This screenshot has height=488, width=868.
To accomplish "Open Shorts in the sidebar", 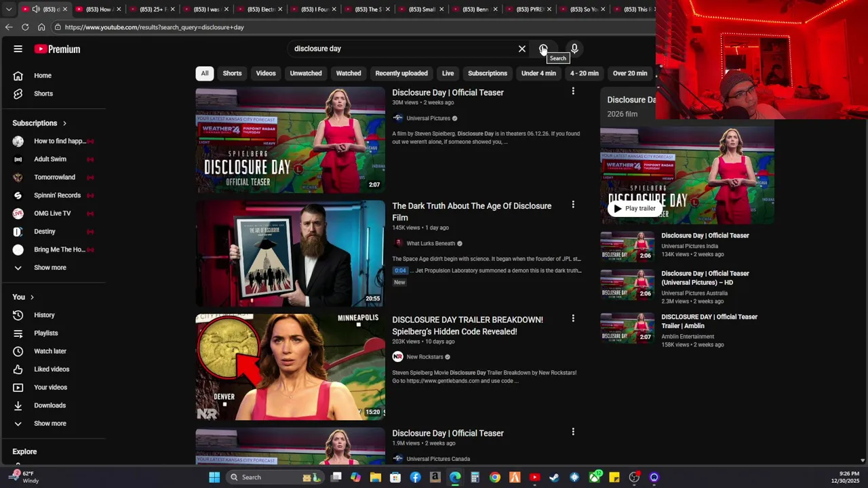I will pyautogui.click(x=53, y=94).
